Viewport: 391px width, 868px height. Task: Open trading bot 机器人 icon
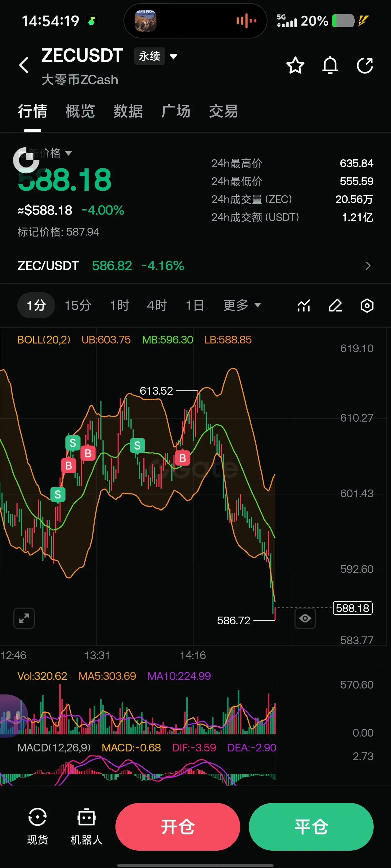(x=86, y=826)
